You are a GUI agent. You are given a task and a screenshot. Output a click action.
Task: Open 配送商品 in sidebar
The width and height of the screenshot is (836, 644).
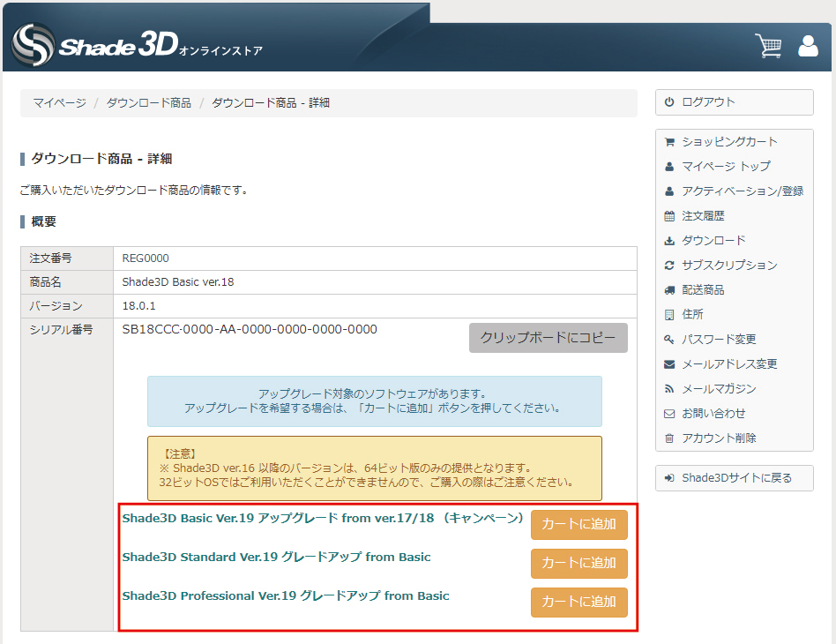(703, 290)
